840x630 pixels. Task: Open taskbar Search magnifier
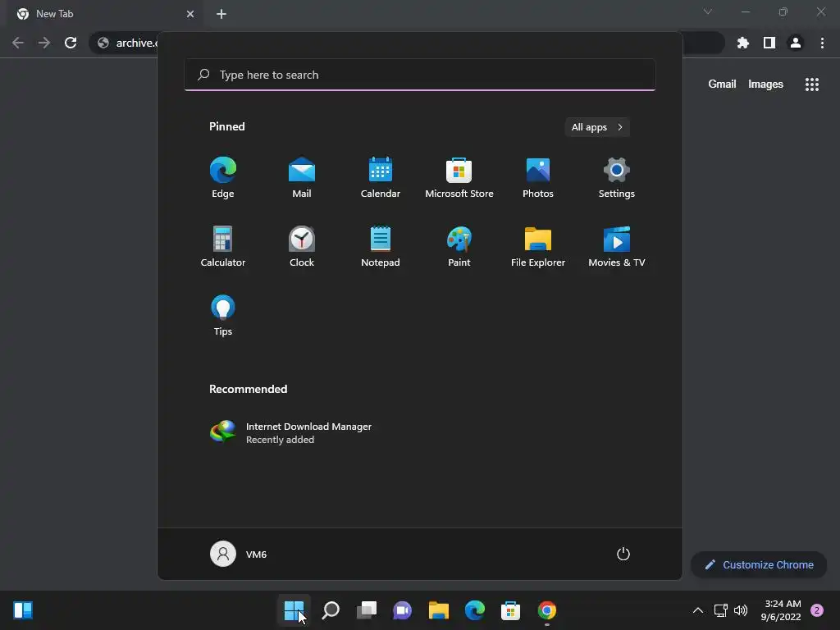[x=331, y=610]
